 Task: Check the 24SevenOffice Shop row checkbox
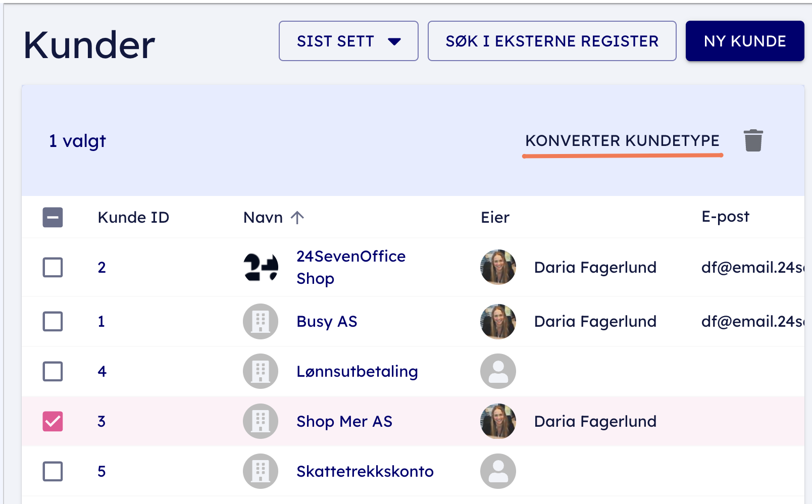(53, 267)
